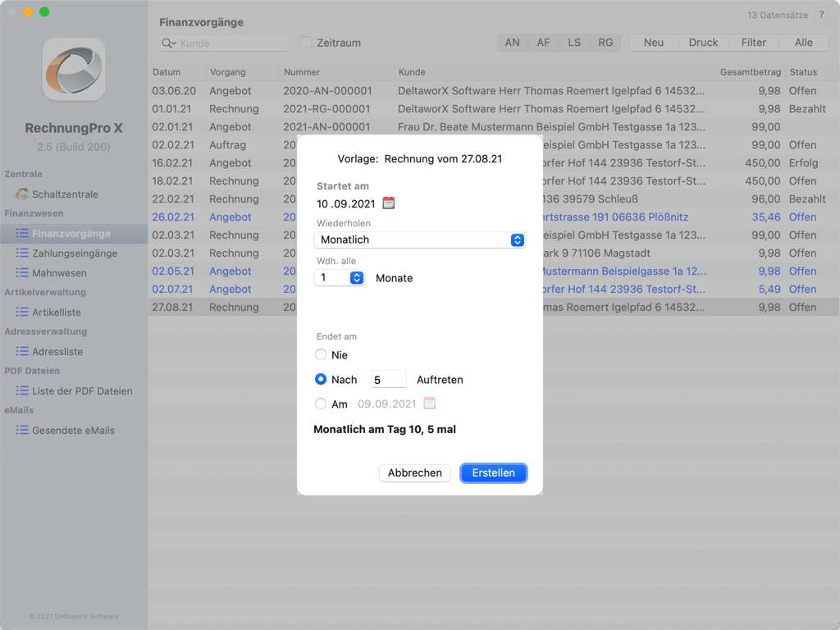
Task: Open Liste der PDF Dateien
Action: (x=82, y=391)
